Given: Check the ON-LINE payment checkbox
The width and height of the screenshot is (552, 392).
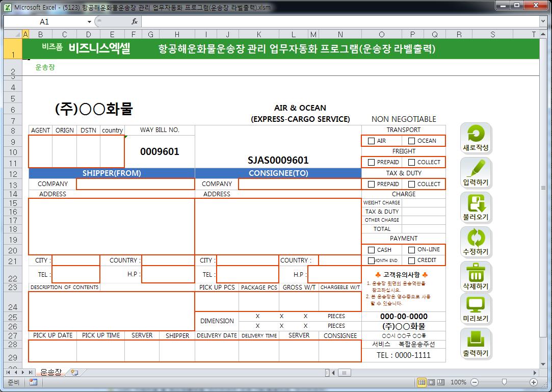Looking at the screenshot, I should pyautogui.click(x=411, y=250).
